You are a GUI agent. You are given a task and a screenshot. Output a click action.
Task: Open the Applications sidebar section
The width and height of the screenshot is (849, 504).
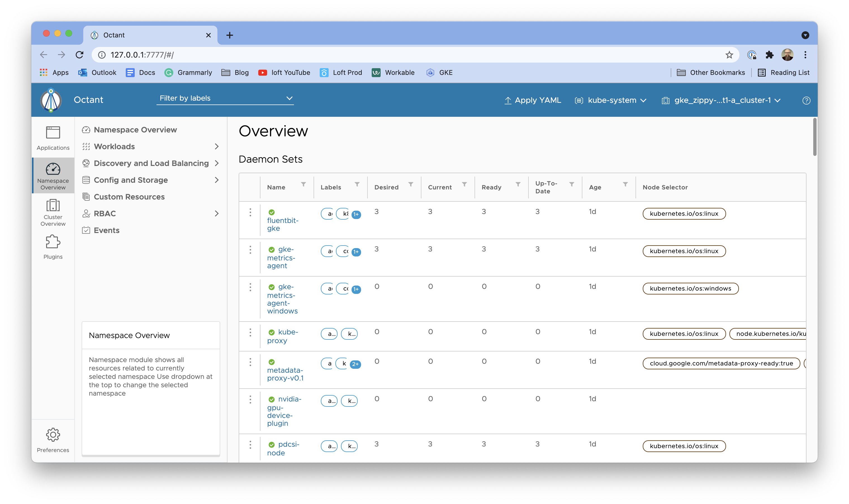tap(53, 138)
